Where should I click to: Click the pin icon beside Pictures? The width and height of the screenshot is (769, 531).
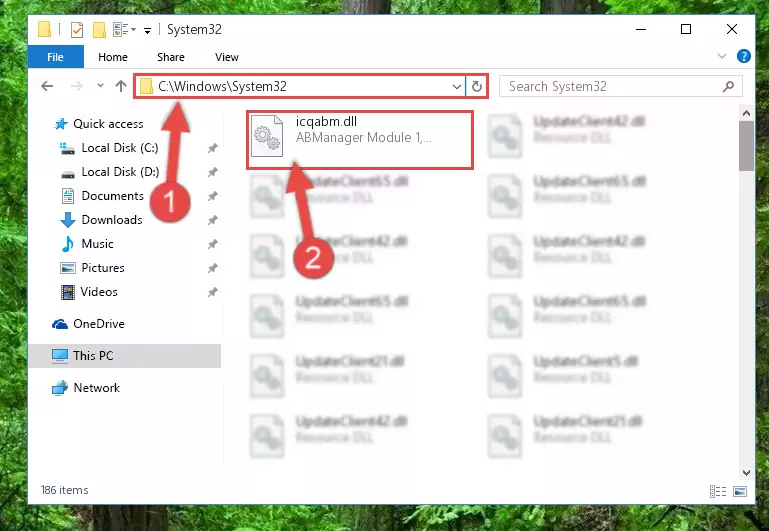[x=212, y=268]
